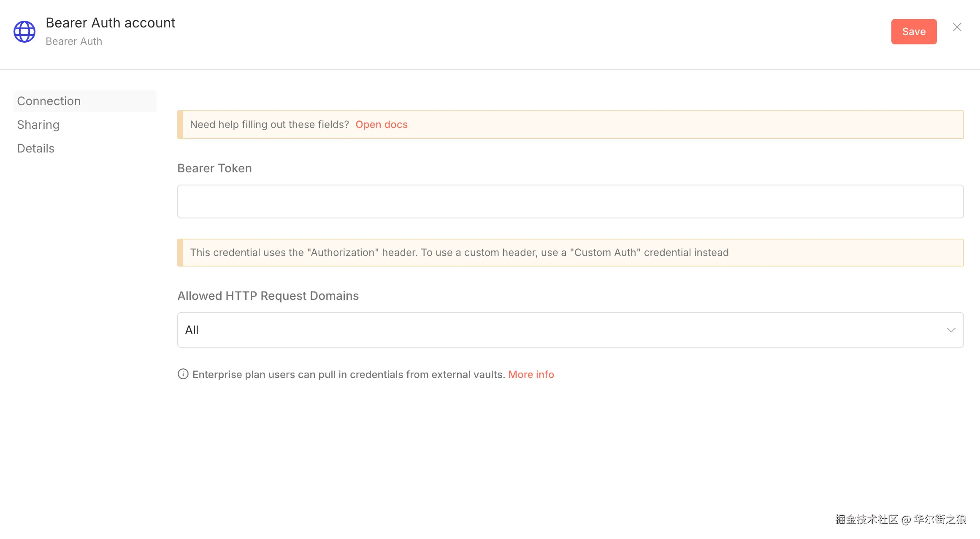The image size is (980, 539).
Task: Click the Allowed HTTP Request Domains label
Action: point(268,296)
